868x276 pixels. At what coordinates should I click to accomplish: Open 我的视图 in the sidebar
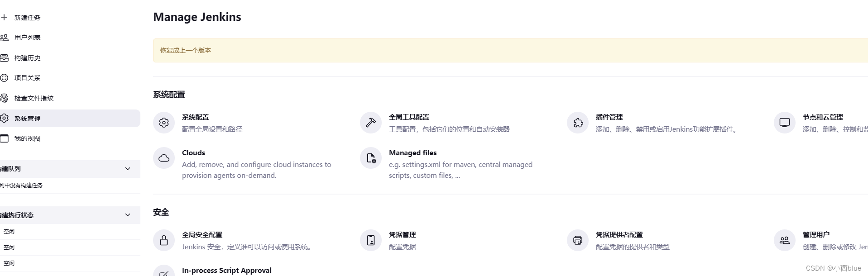pyautogui.click(x=27, y=138)
